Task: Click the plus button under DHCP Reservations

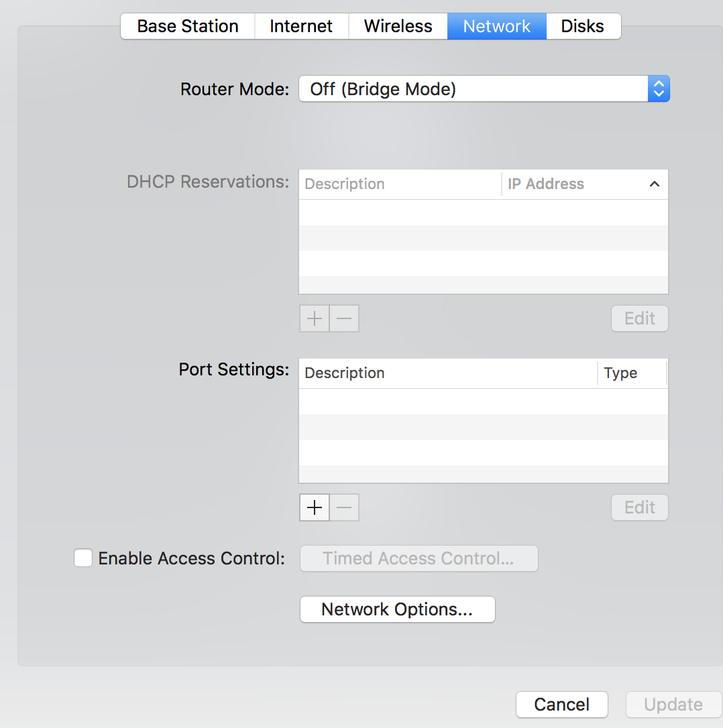Action: [315, 319]
